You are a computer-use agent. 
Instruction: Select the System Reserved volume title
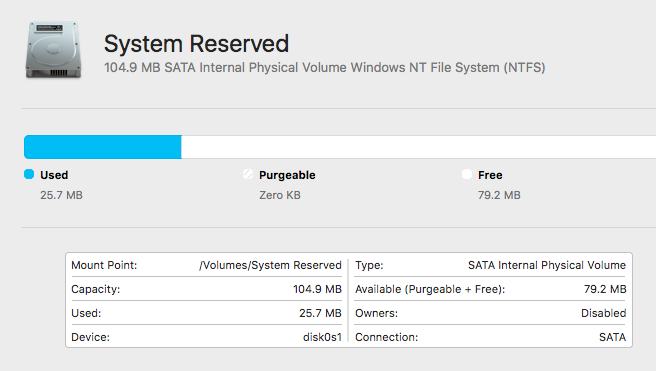pos(196,43)
